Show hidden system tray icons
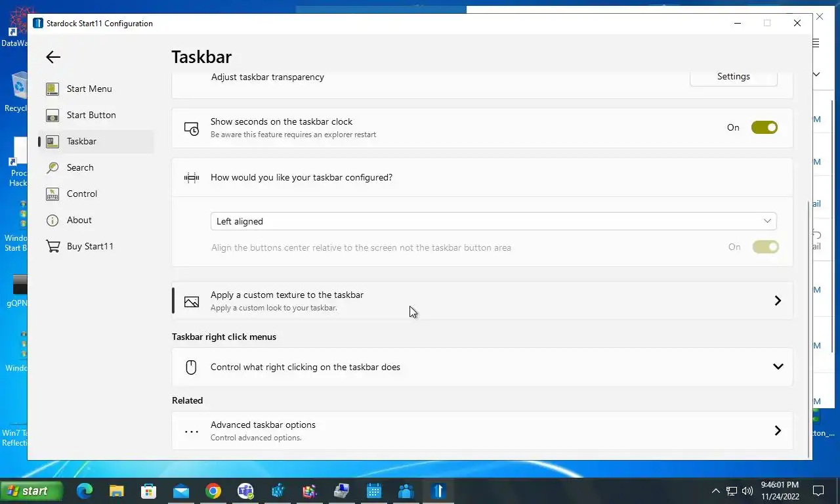 coord(715,491)
